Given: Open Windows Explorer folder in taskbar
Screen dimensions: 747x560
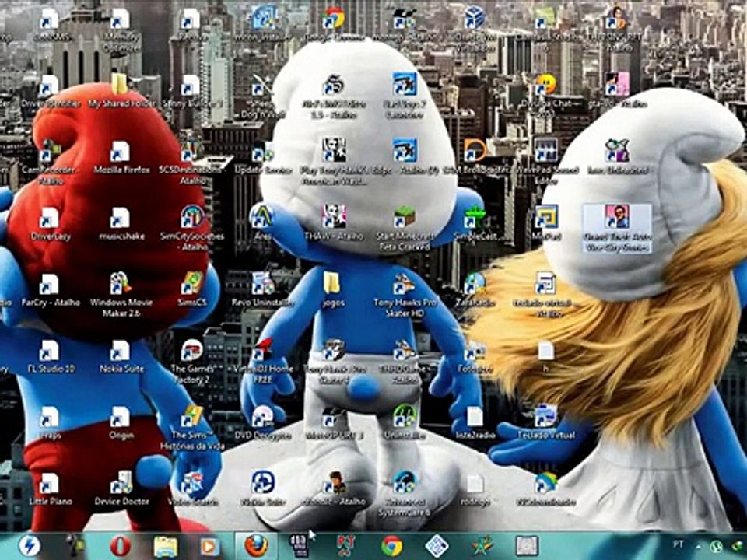Looking at the screenshot, I should pyautogui.click(x=165, y=546).
